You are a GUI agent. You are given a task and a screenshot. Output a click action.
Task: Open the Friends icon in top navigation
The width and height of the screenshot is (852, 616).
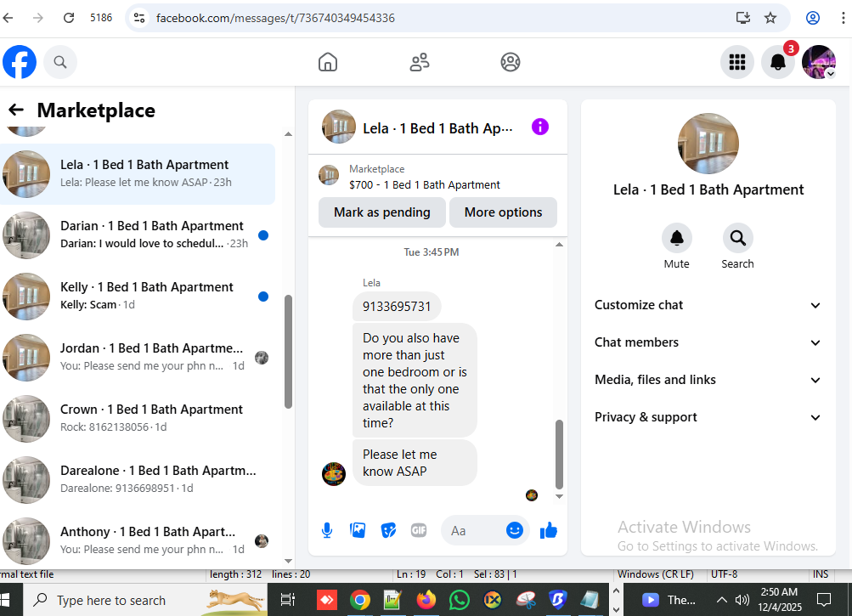coord(419,62)
